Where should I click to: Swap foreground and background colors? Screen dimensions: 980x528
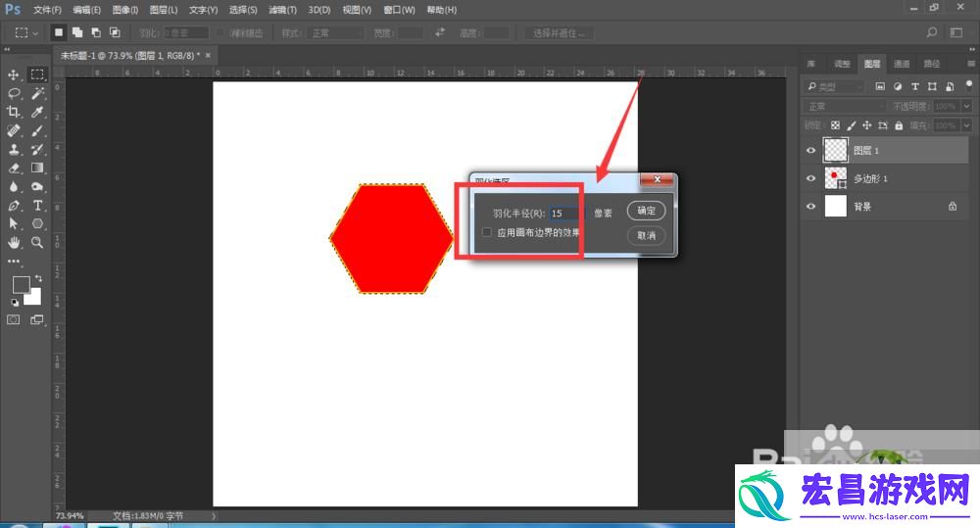(39, 277)
